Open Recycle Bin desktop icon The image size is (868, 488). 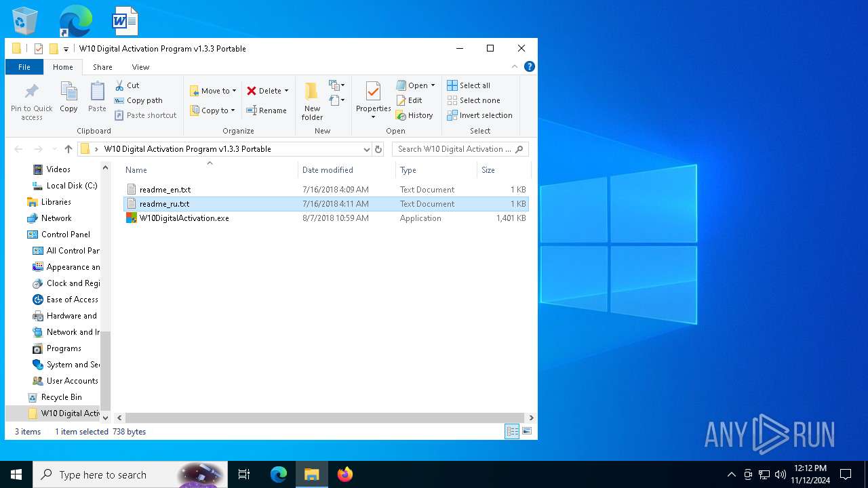(25, 20)
